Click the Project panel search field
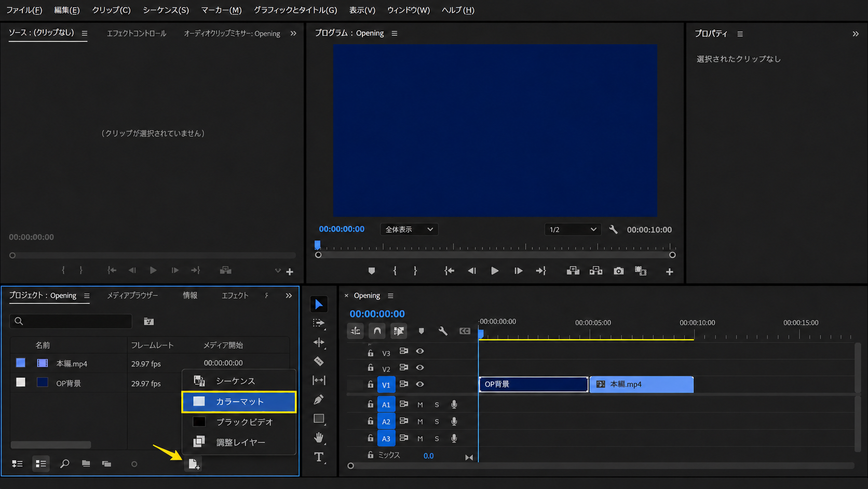 tap(71, 321)
